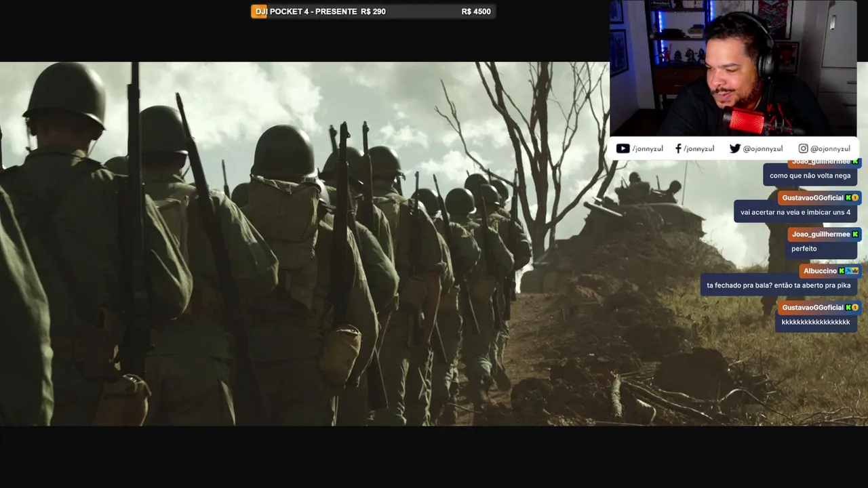This screenshot has height=488, width=868.
Task: Click the message 'ta fechado pra bala? então ta aberto pra pika'
Action: click(778, 285)
